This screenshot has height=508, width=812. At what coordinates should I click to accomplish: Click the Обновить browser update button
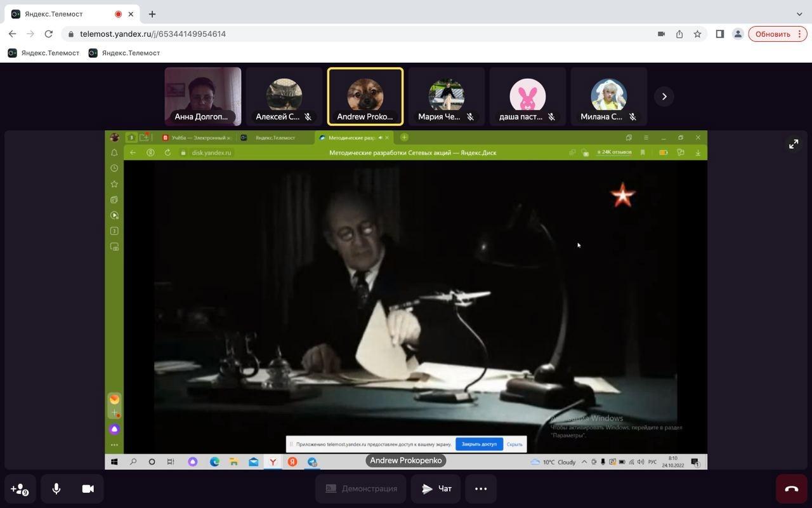(x=777, y=34)
